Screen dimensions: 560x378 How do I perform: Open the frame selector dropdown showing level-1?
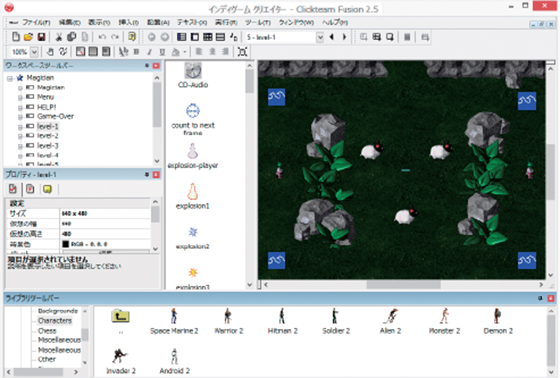click(x=320, y=37)
